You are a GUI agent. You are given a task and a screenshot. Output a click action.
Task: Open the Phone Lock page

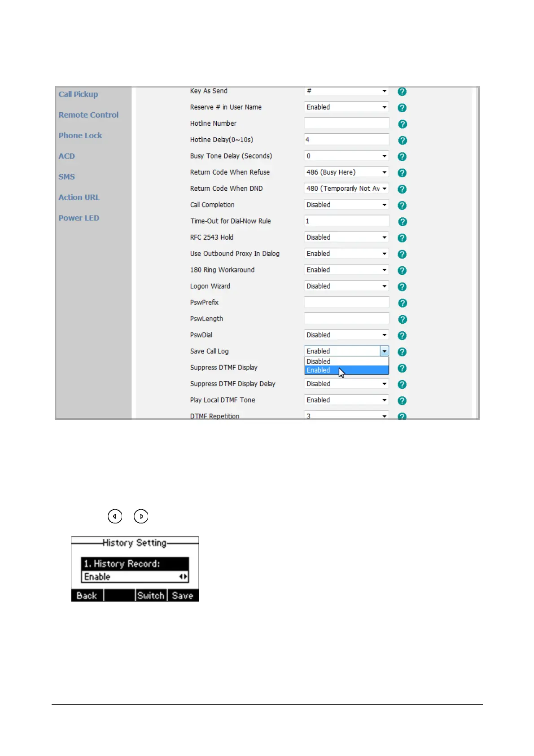coord(80,136)
